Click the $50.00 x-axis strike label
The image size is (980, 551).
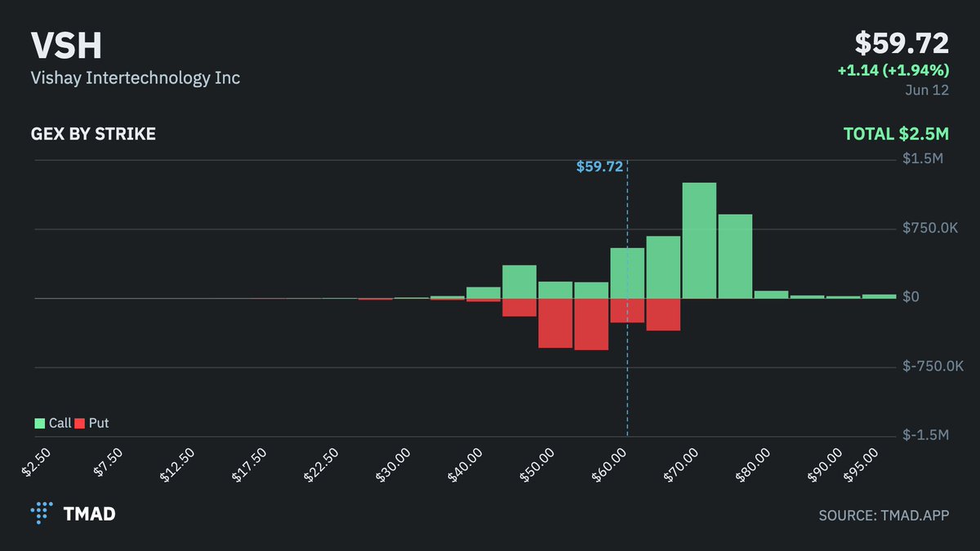537,464
